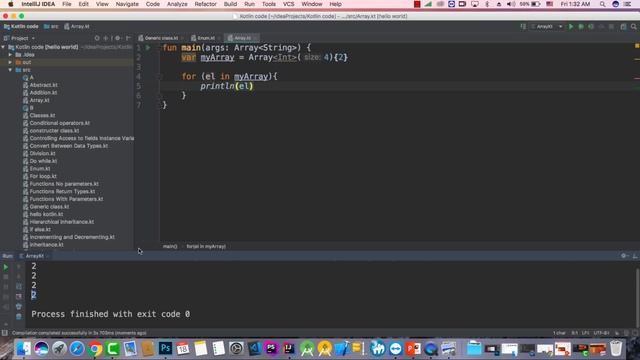Click the Kotlin code breadcrumb in navigation bar
The image size is (640, 360).
tap(21, 27)
